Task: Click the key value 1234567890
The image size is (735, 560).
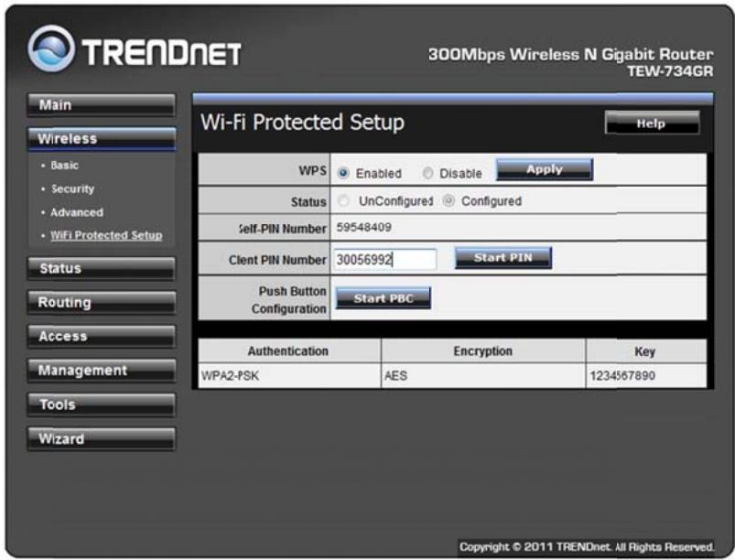Action: click(622, 376)
